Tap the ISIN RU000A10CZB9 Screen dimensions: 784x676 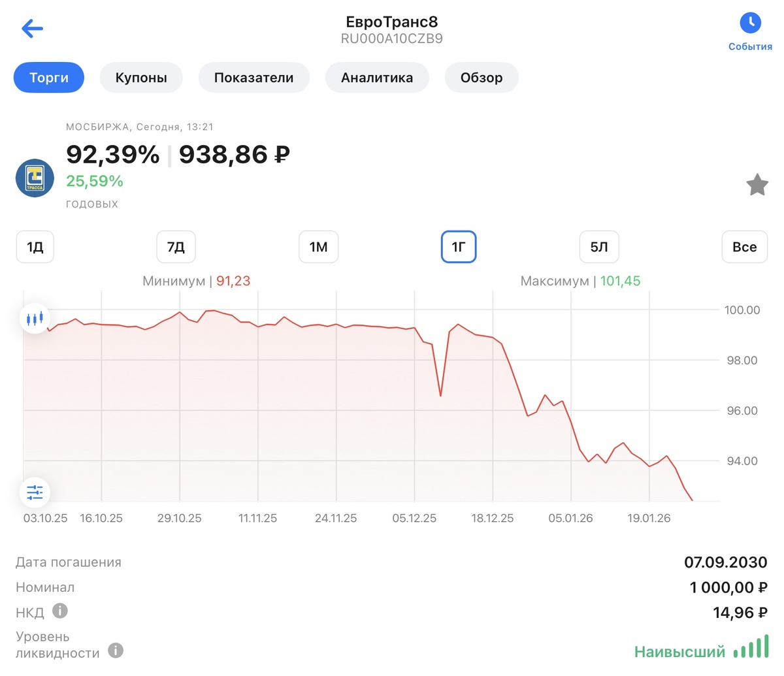coord(392,39)
